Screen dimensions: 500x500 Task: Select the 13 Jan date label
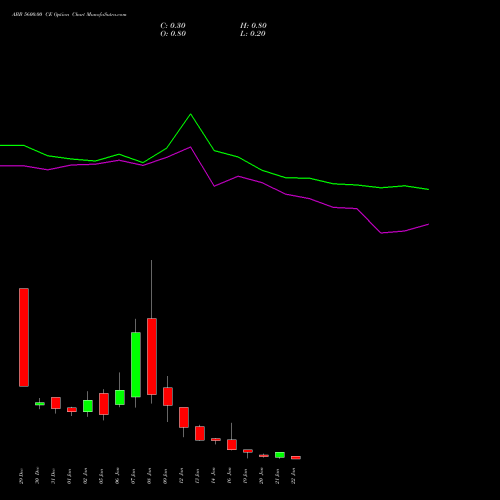(x=197, y=476)
